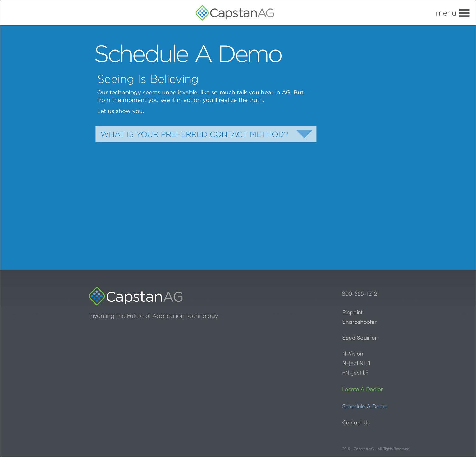This screenshot has height=457, width=476.
Task: Open the Contact Us footer link
Action: point(356,423)
